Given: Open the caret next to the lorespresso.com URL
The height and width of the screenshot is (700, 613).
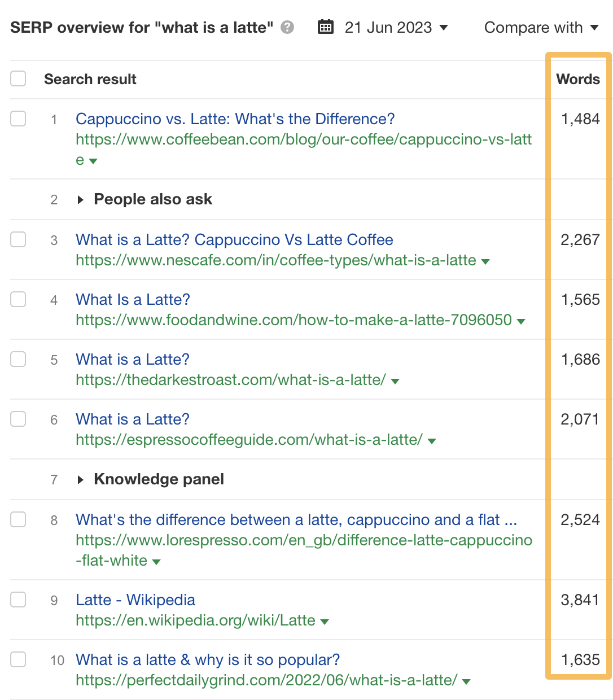Looking at the screenshot, I should pyautogui.click(x=156, y=561).
